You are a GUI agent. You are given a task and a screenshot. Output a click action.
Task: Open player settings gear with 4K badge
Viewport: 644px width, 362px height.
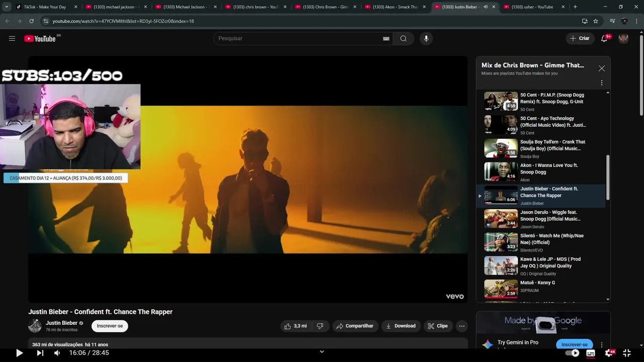click(x=609, y=353)
